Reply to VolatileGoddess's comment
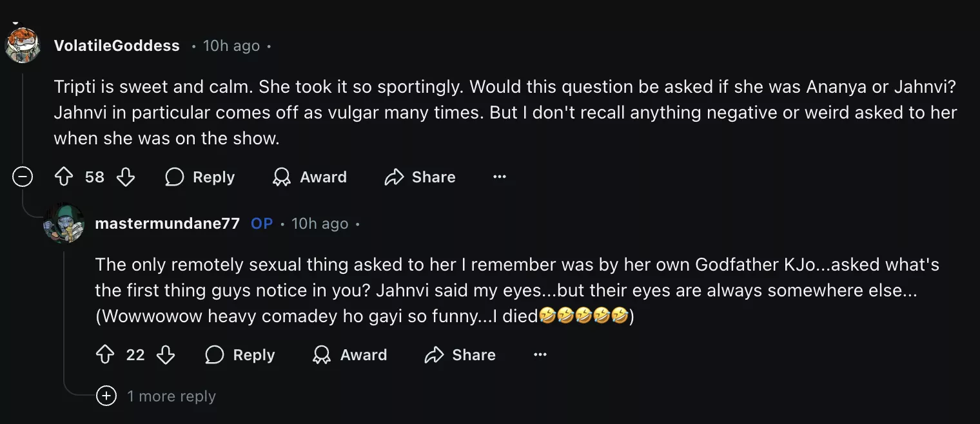This screenshot has height=424, width=980. tap(200, 177)
